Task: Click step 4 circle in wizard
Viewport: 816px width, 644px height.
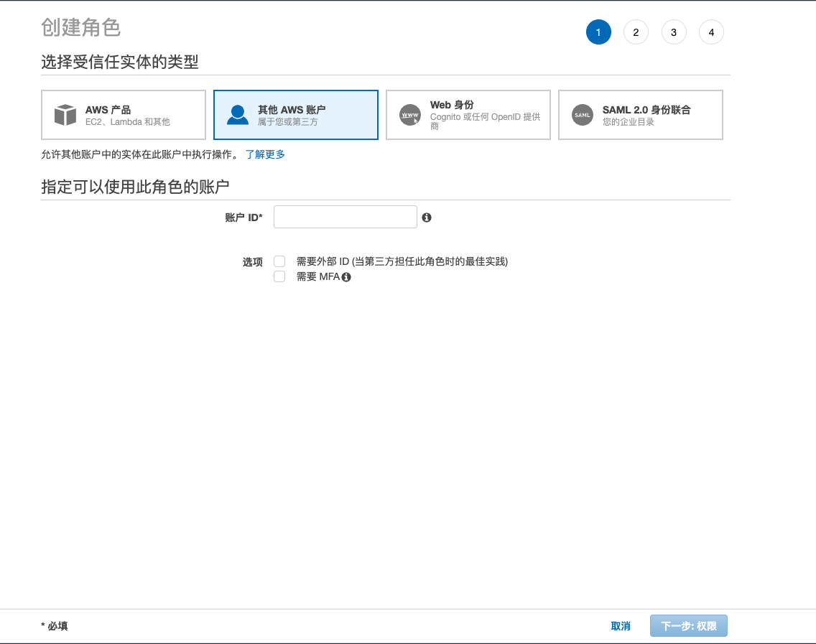Action: point(711,32)
